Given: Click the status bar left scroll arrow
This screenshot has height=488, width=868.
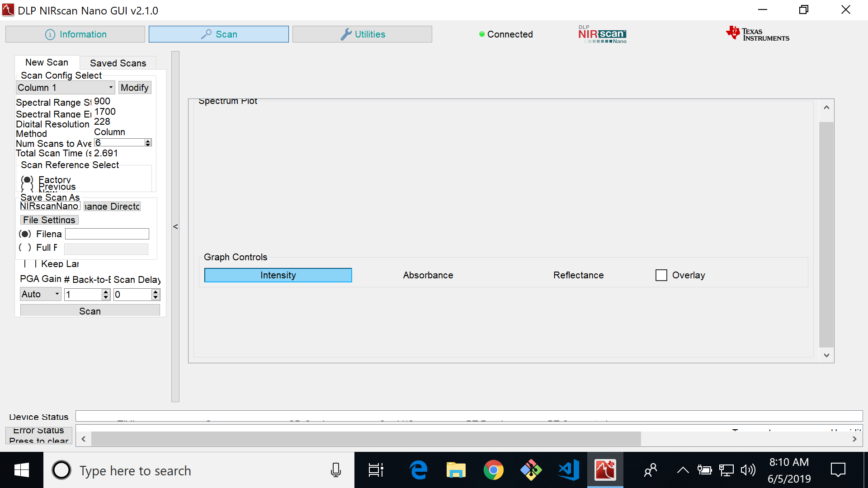Looking at the screenshot, I should pos(84,439).
